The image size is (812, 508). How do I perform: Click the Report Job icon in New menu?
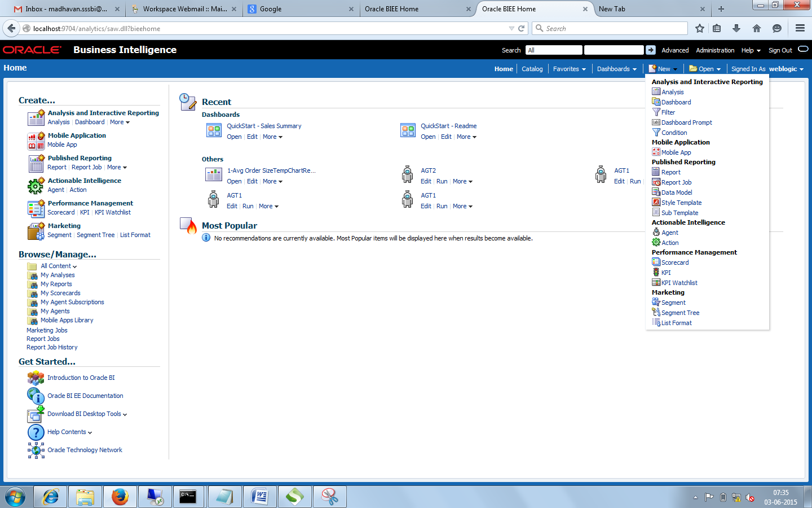point(656,182)
